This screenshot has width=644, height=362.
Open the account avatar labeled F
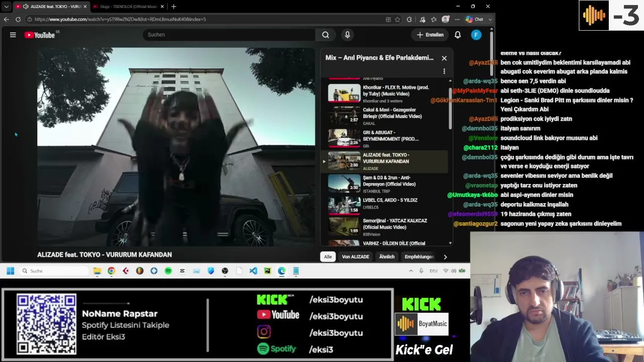476,35
